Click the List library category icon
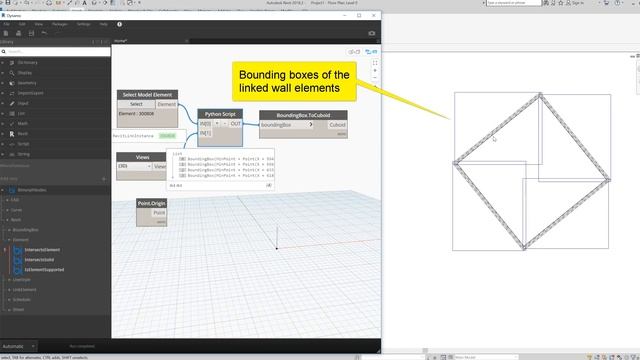640x360 pixels. tap(12, 113)
